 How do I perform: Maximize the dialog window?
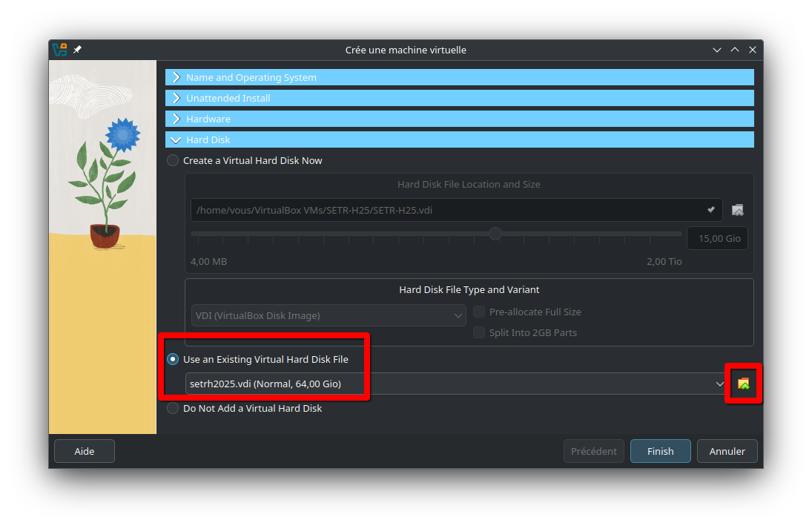tap(735, 50)
